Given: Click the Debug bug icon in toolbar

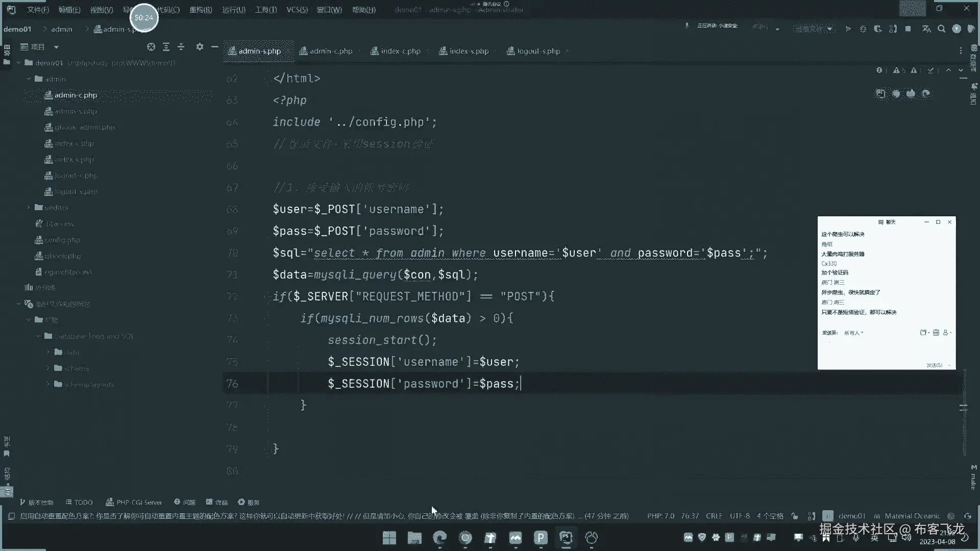Looking at the screenshot, I should [863, 29].
